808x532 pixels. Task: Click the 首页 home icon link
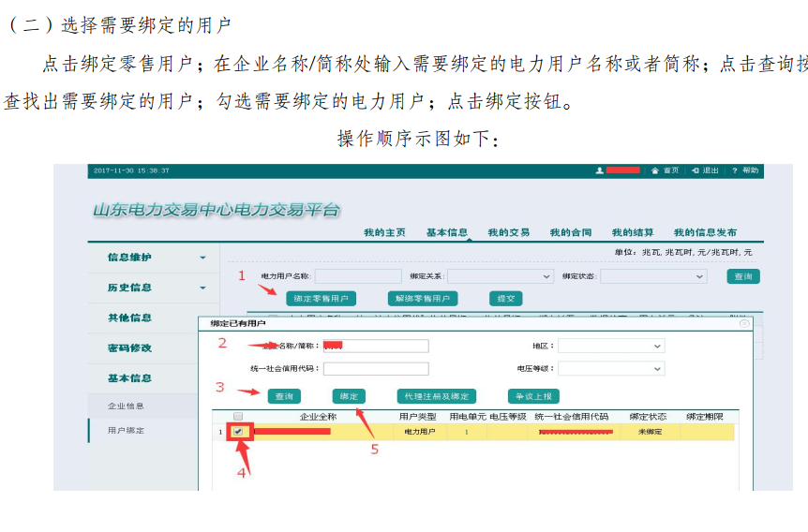(655, 170)
